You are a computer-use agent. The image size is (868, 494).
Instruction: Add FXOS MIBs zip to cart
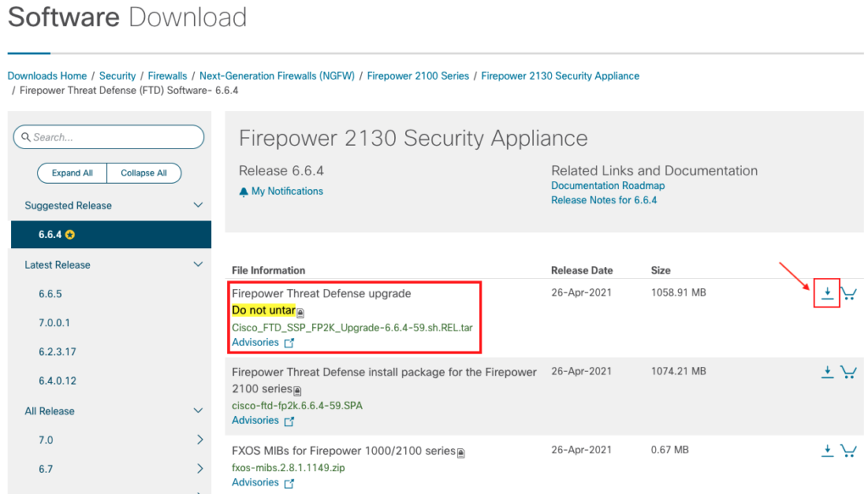(849, 450)
